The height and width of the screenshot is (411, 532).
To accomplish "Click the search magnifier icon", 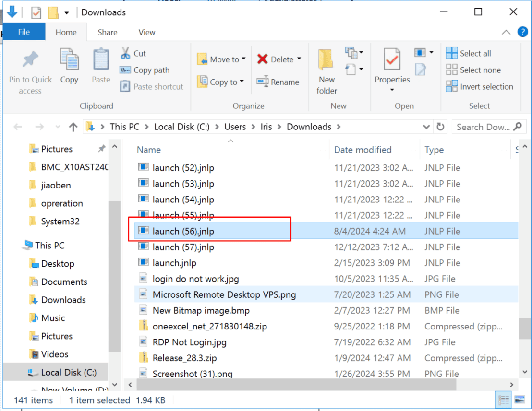I will [518, 127].
